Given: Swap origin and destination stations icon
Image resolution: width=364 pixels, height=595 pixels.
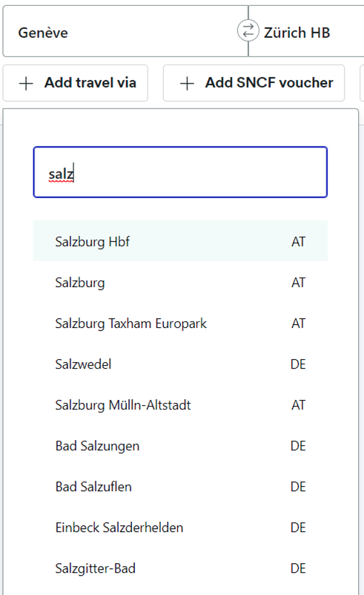Looking at the screenshot, I should click(x=248, y=30).
